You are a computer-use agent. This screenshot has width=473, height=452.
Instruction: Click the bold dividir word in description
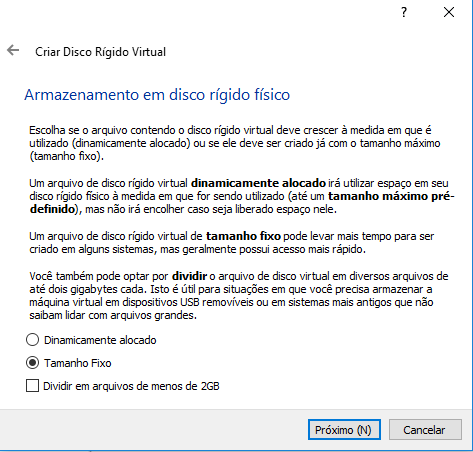[189, 276]
